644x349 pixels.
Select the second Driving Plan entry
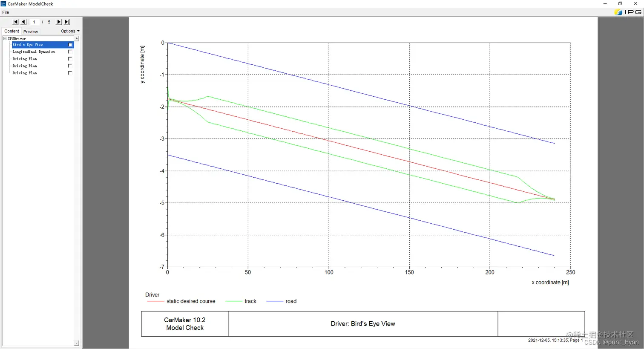pyautogui.click(x=25, y=66)
